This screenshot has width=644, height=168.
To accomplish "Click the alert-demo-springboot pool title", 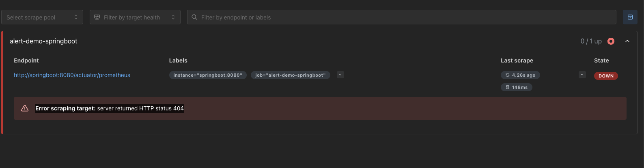I will click(x=43, y=41).
